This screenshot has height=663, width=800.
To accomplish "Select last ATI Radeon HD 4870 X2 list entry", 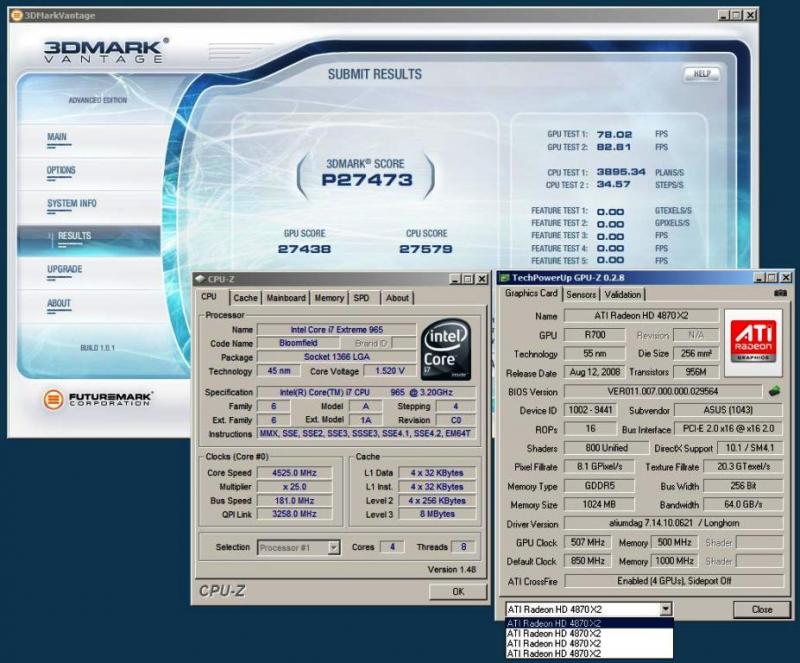I will 589,653.
